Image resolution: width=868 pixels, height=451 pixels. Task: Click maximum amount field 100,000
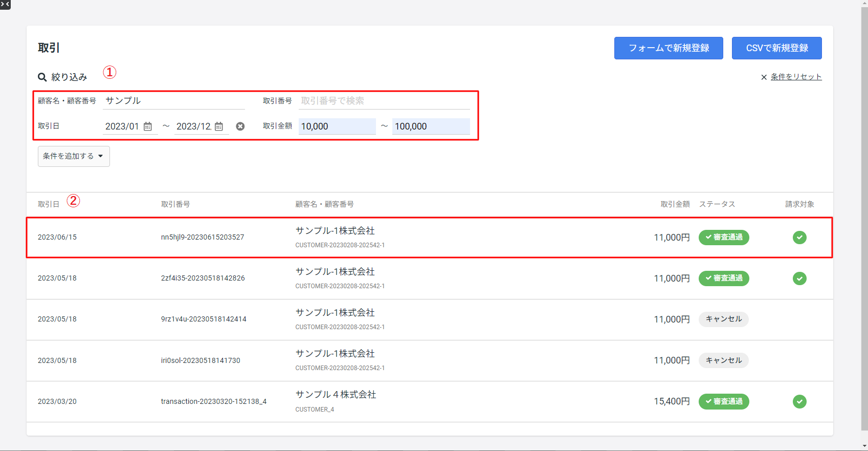pos(431,126)
